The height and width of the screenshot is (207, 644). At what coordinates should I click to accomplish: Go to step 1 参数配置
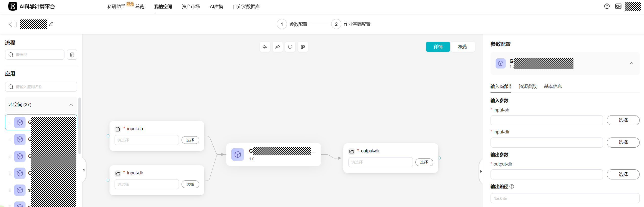point(292,24)
